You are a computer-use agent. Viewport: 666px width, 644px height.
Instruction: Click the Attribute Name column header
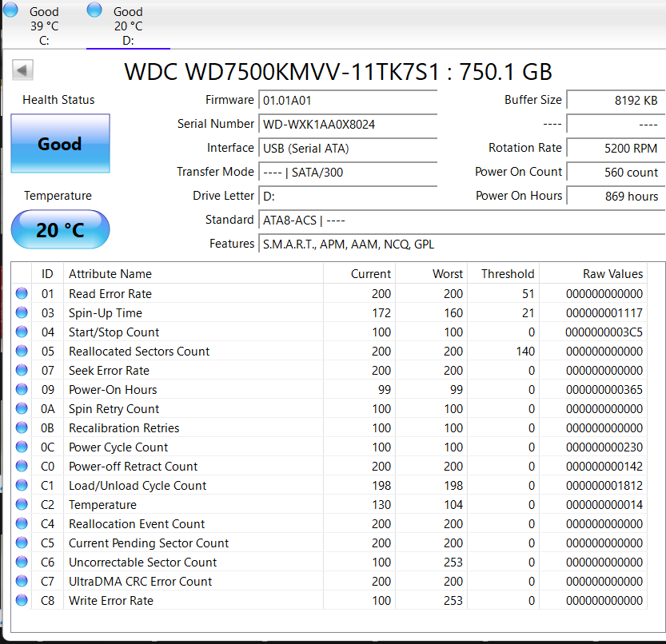coord(193,274)
